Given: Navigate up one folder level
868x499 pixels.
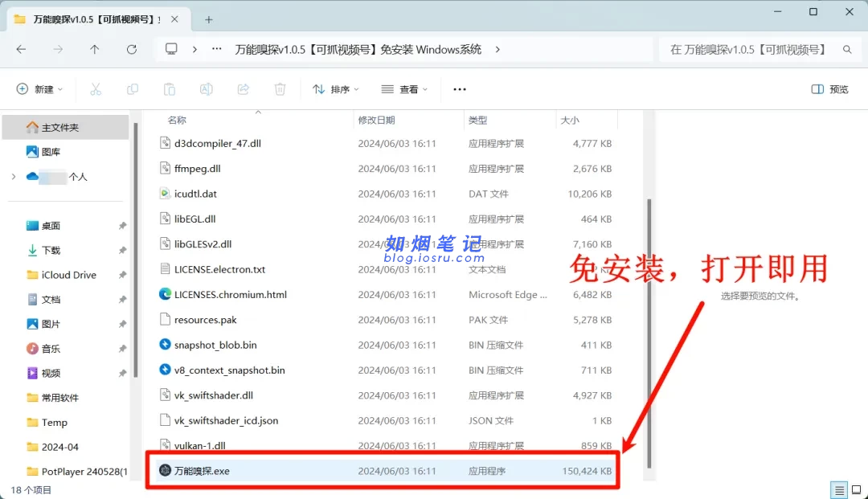Looking at the screenshot, I should pos(95,49).
